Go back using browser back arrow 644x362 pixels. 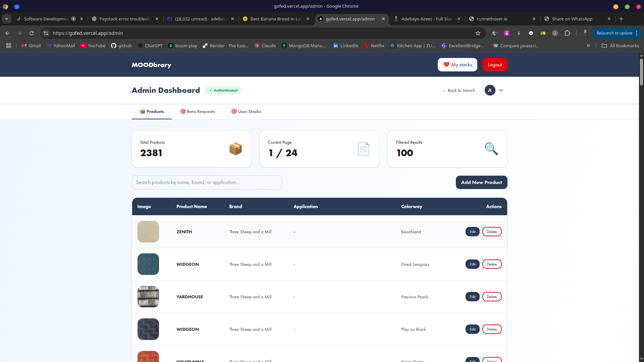tap(7, 33)
